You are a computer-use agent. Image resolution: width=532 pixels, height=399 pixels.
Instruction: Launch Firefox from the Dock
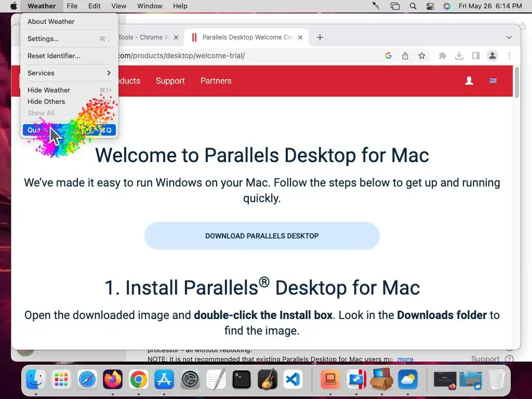click(113, 379)
